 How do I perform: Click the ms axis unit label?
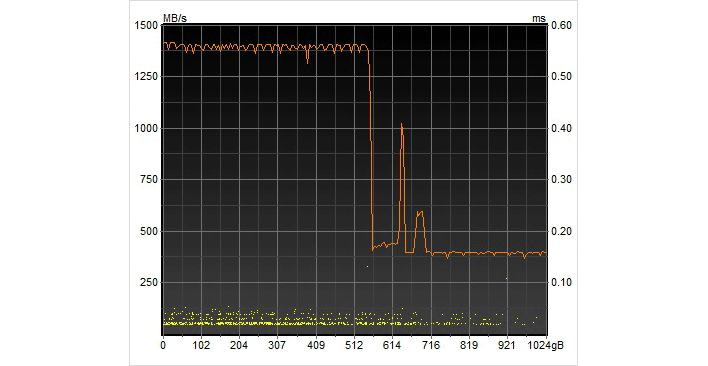point(539,18)
